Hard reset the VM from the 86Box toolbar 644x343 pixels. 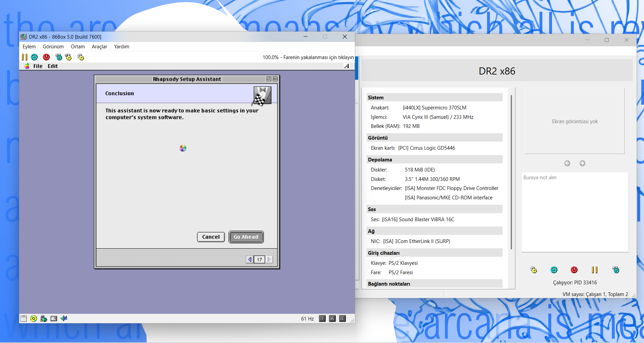34,57
